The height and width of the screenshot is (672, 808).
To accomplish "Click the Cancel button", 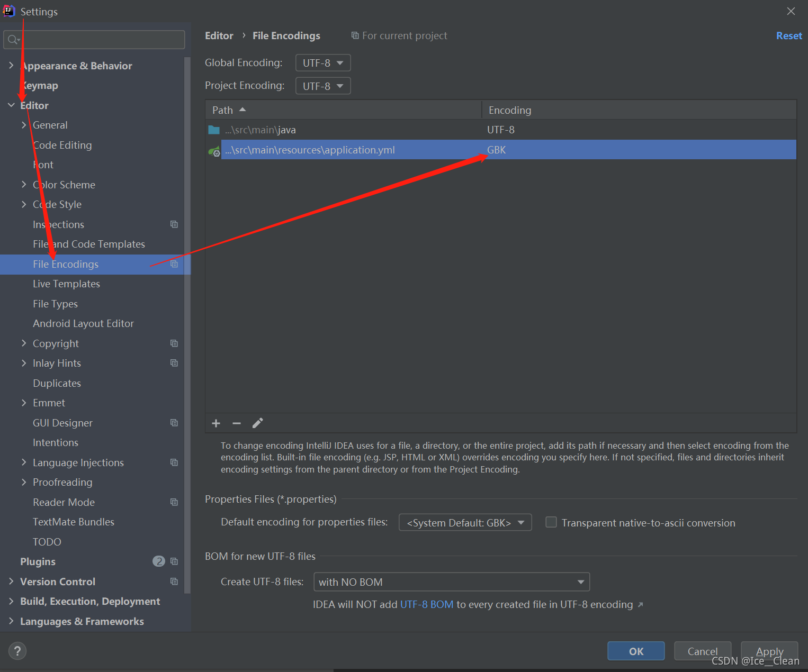I will tap(703, 651).
